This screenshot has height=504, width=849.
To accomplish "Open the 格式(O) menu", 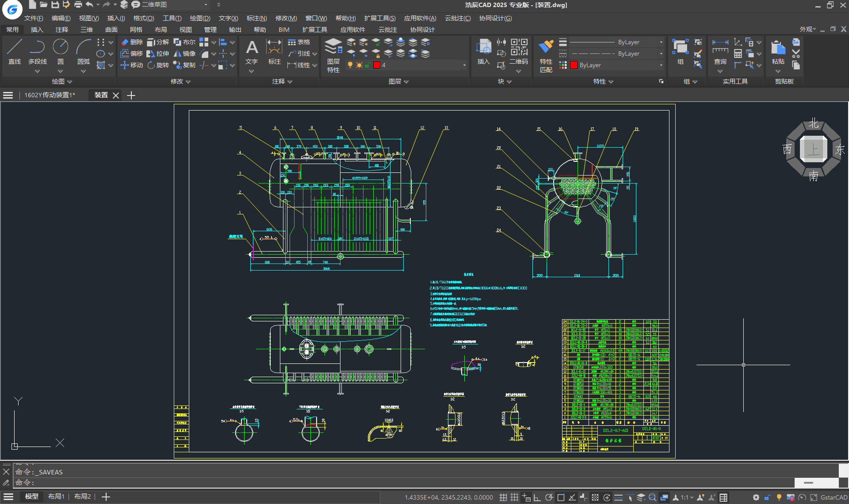I will (143, 18).
